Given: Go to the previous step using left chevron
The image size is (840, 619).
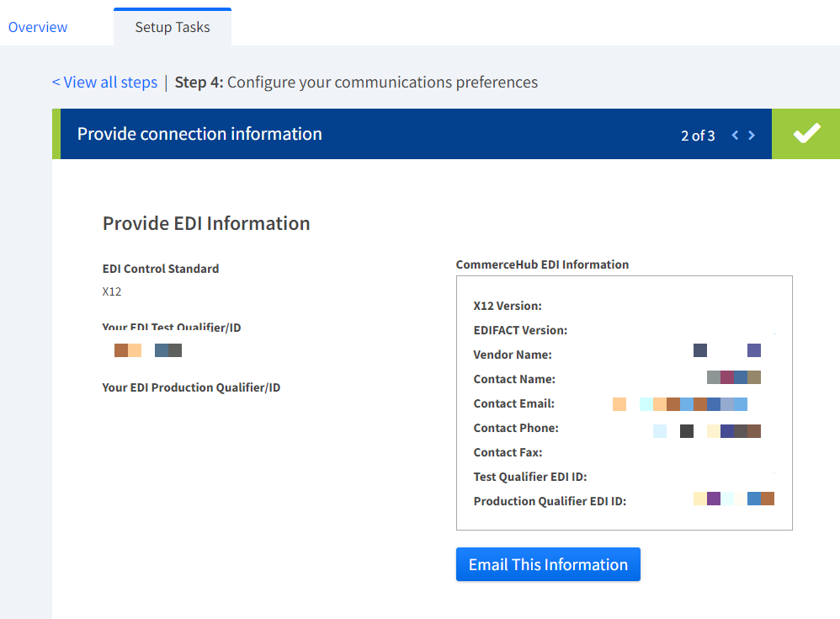Looking at the screenshot, I should (x=735, y=135).
